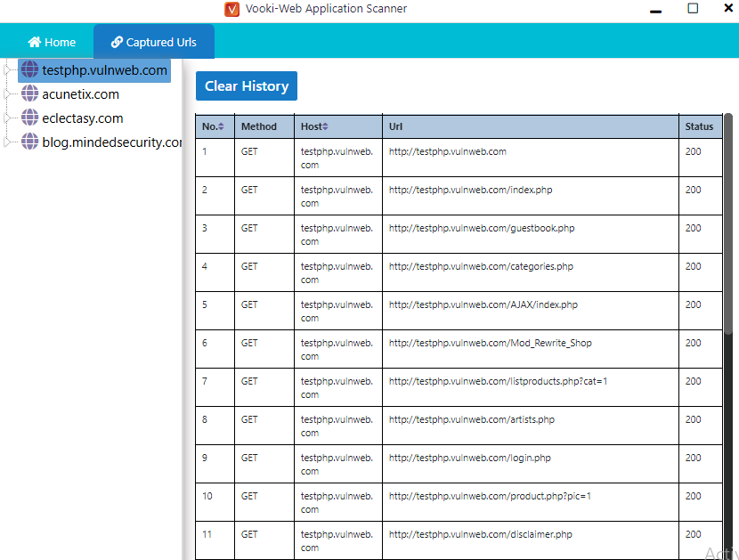Select blog.mindedsecurity.com in the site tree

pos(112,142)
